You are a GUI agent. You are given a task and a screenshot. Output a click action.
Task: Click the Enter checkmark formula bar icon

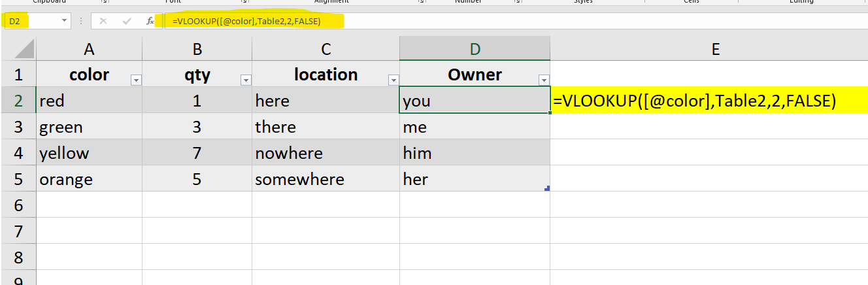pos(127,21)
